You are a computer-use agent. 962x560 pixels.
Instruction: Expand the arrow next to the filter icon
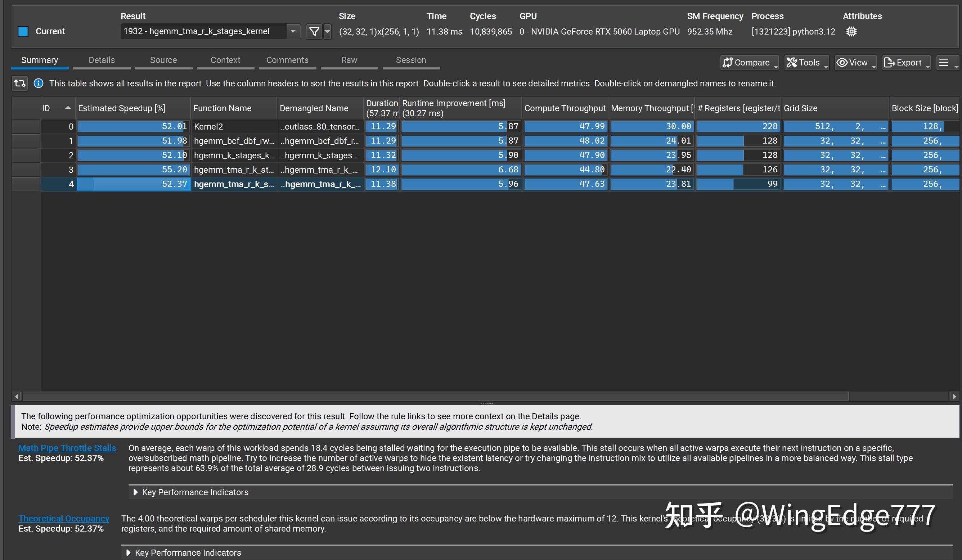point(327,32)
